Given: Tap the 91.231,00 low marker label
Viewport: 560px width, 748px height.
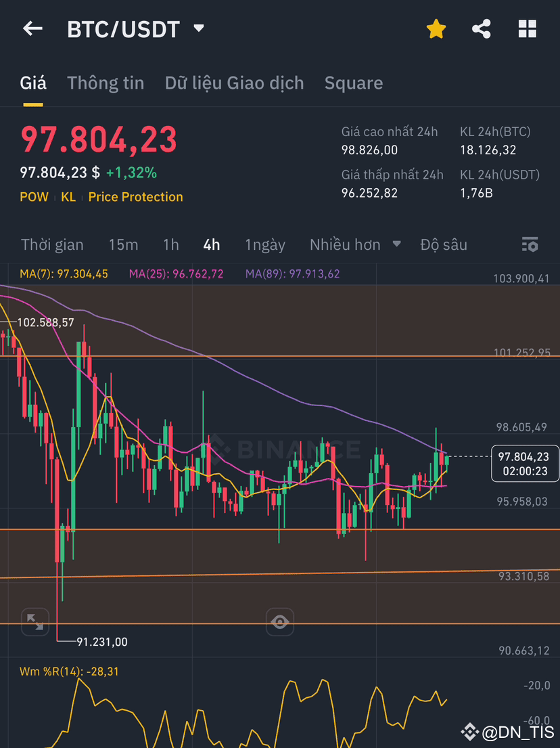Looking at the screenshot, I should (102, 642).
